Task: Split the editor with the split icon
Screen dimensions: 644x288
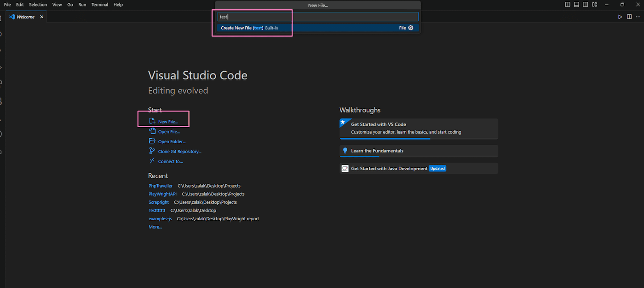Action: pyautogui.click(x=629, y=17)
